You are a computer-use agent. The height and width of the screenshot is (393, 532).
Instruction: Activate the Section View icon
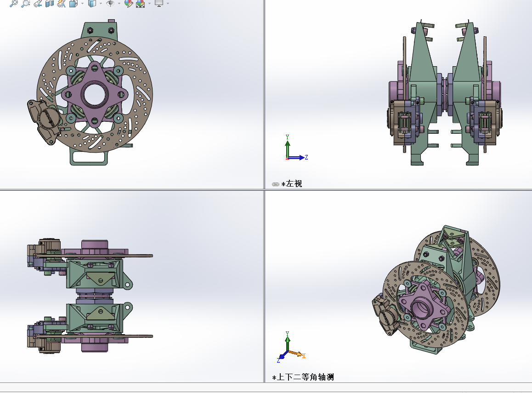click(50, 3)
